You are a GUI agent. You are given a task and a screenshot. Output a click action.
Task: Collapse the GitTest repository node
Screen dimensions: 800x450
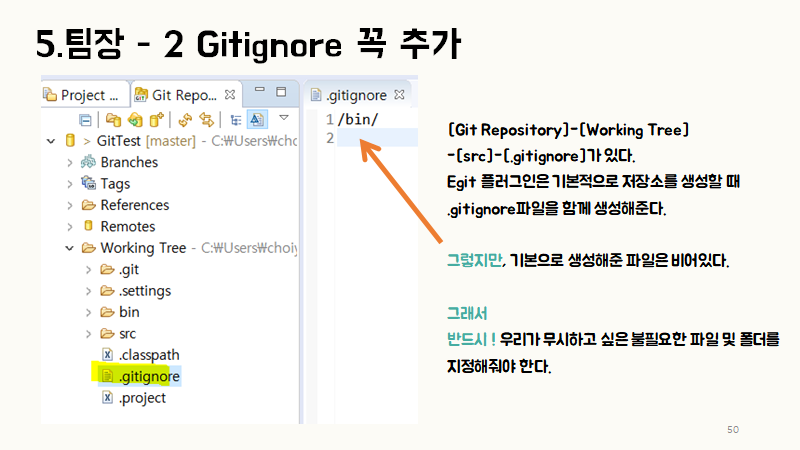[x=51, y=141]
